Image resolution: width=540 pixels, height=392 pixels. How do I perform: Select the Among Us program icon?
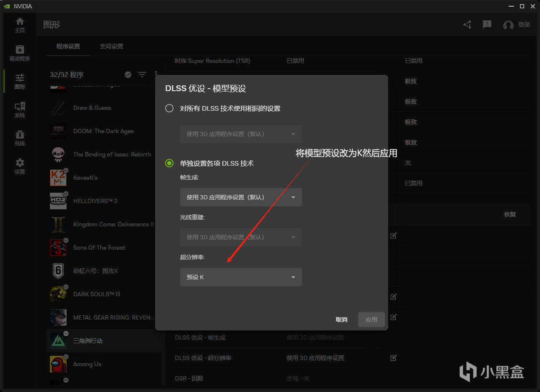pyautogui.click(x=58, y=364)
